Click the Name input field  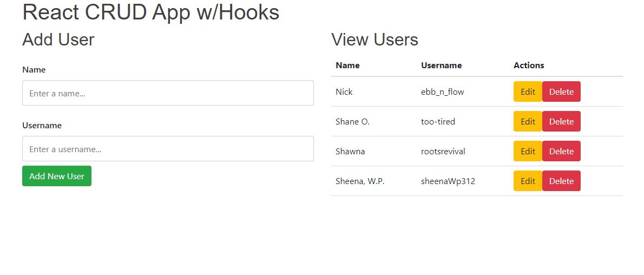[x=168, y=93]
